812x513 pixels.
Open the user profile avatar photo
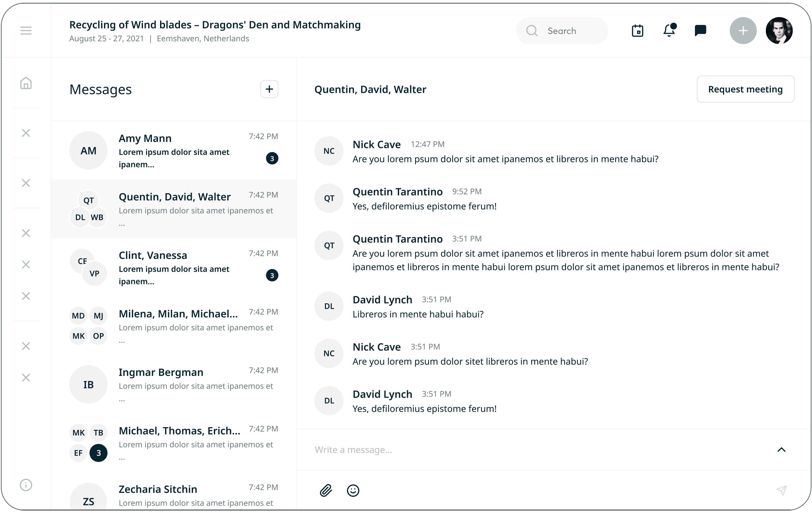click(779, 31)
